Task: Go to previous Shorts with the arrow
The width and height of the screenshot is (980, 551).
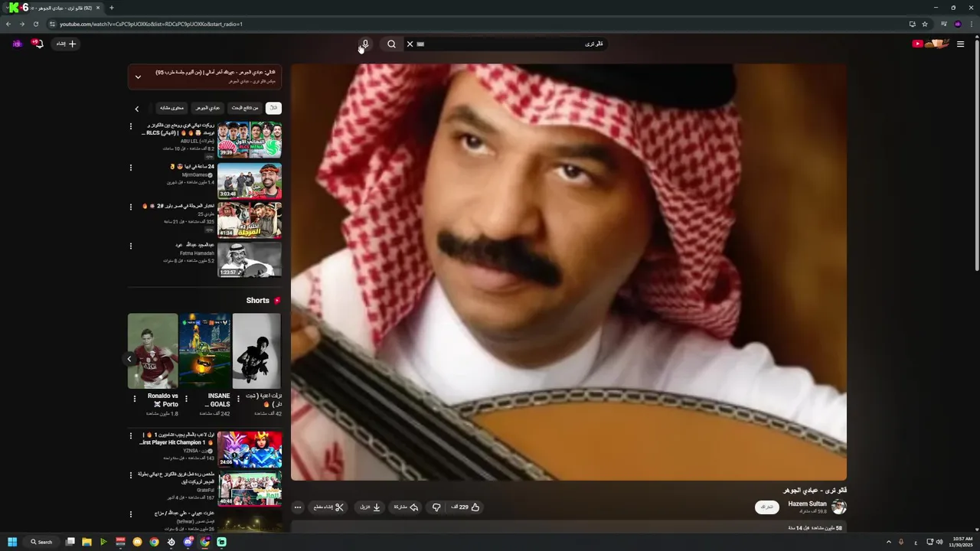Action: pyautogui.click(x=129, y=359)
